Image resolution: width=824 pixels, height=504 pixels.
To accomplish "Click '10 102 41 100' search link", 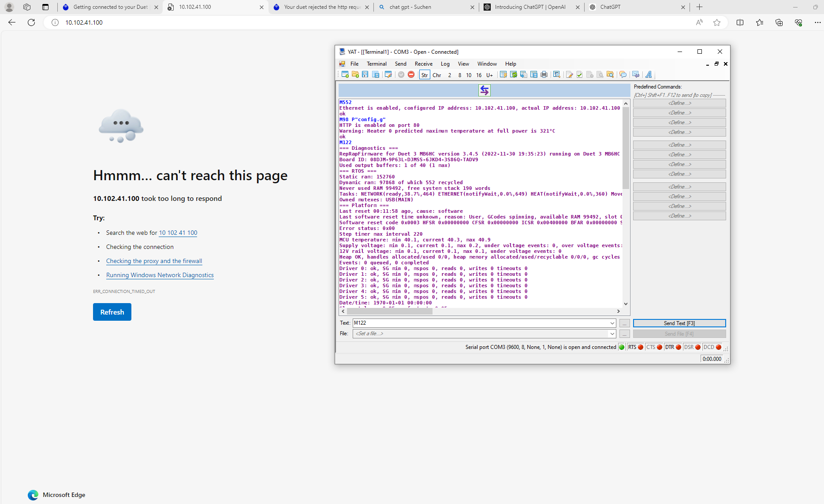I will coord(178,233).
